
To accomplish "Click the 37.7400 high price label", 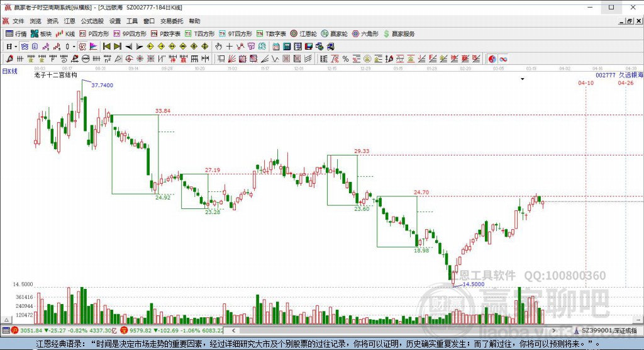I will (102, 85).
